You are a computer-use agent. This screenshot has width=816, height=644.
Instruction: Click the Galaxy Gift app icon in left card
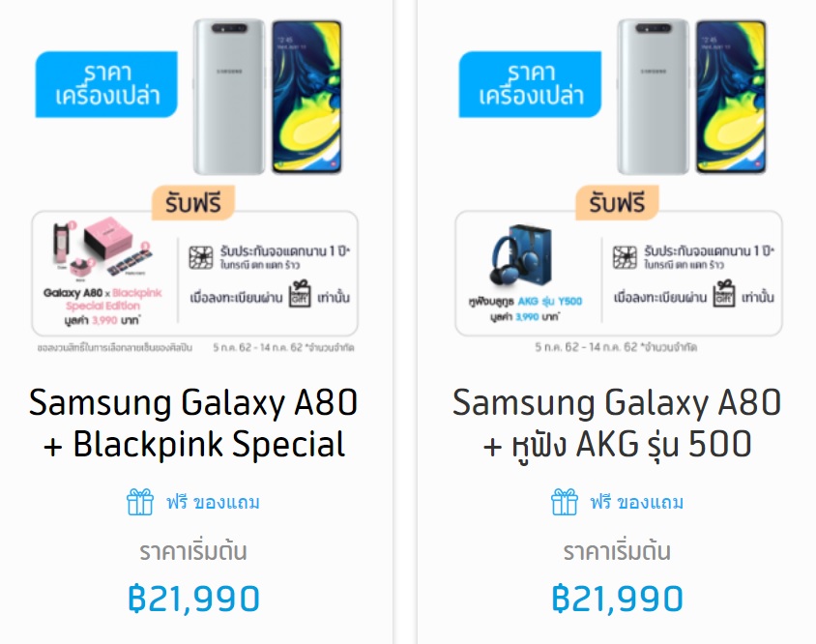(x=300, y=294)
